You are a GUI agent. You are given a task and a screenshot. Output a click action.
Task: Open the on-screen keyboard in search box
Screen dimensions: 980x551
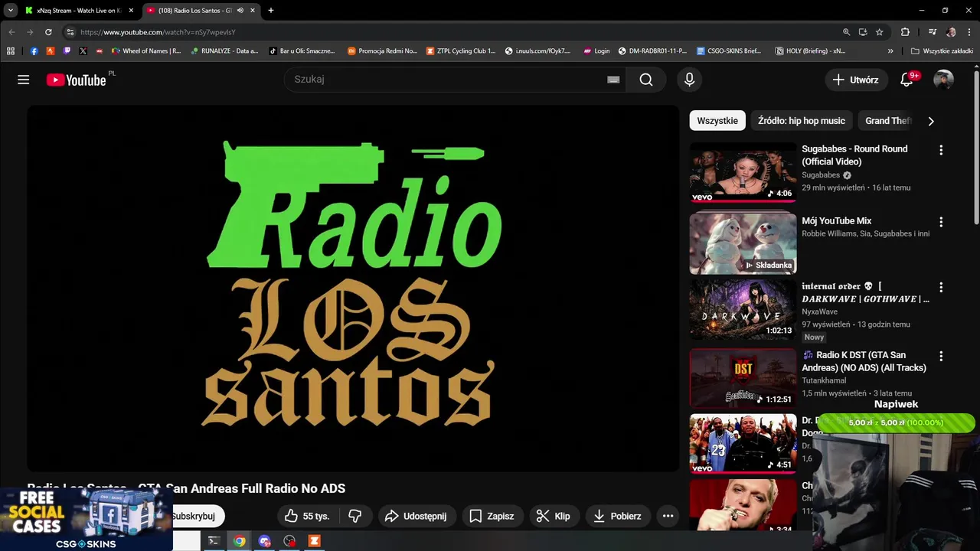coord(613,80)
